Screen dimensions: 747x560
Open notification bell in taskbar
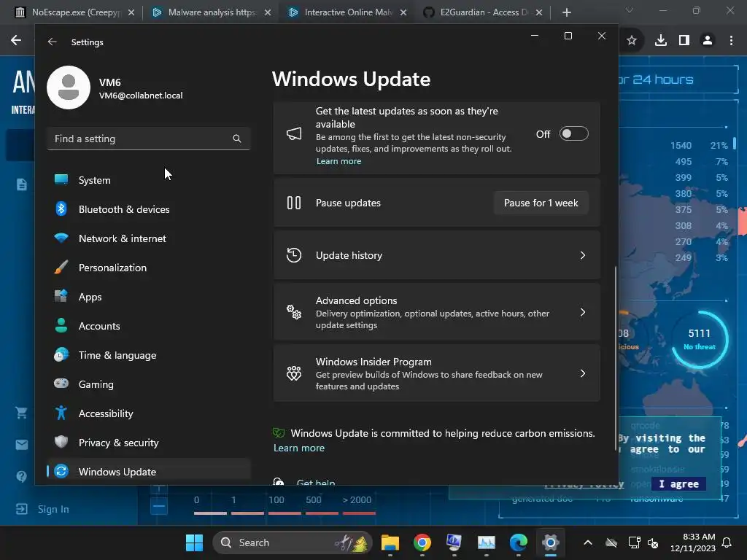(727, 542)
